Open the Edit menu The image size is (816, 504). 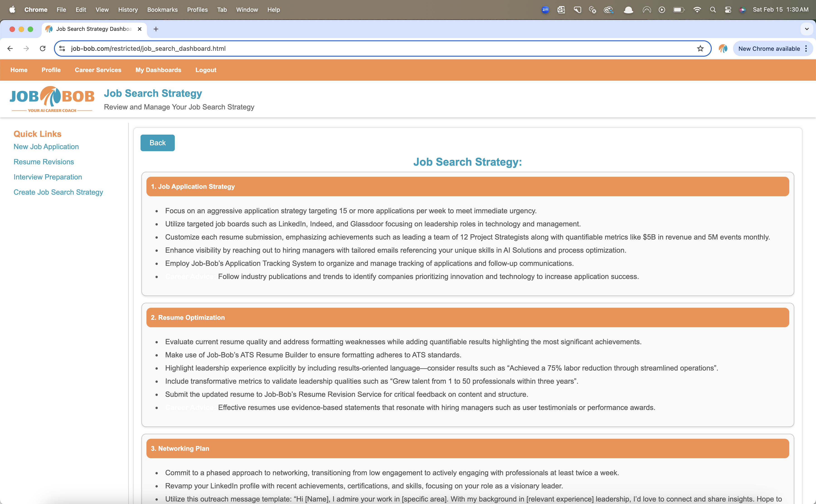(x=81, y=10)
